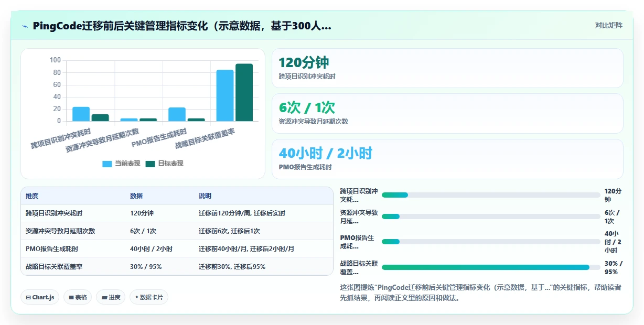Screen dimensions: 644x325
Task: Toggle the 目标表现 legend item
Action: (x=164, y=164)
